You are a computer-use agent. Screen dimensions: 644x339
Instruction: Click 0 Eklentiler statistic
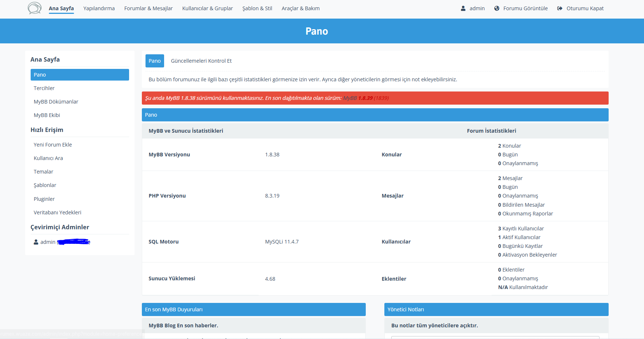coord(511,270)
